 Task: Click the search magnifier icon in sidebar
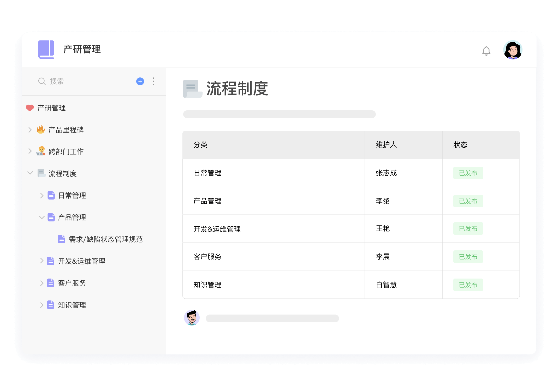pyautogui.click(x=42, y=81)
